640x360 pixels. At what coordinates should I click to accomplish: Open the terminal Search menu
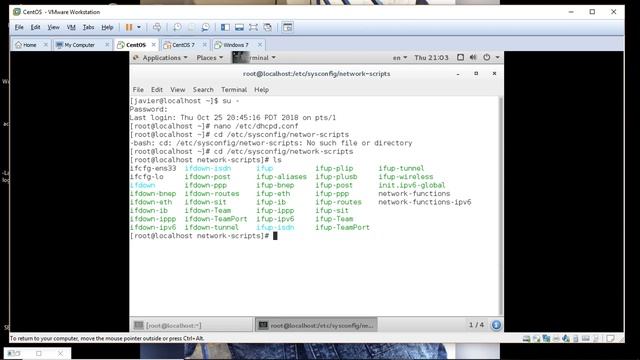coord(203,90)
